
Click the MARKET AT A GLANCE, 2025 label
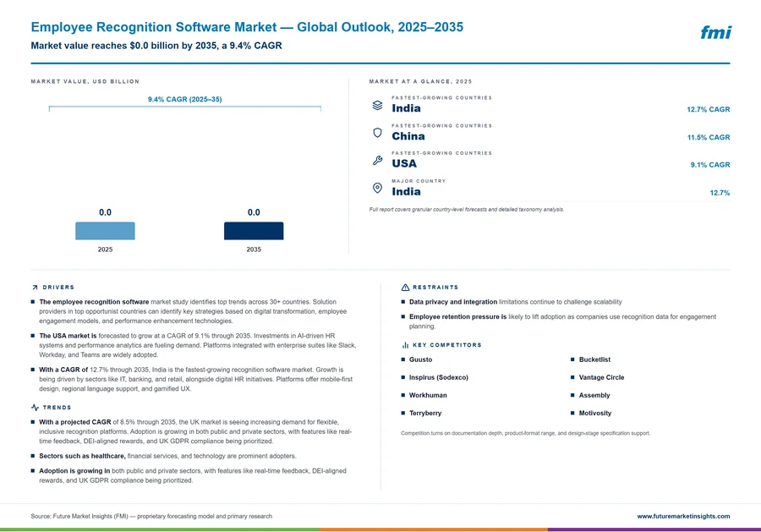[420, 81]
